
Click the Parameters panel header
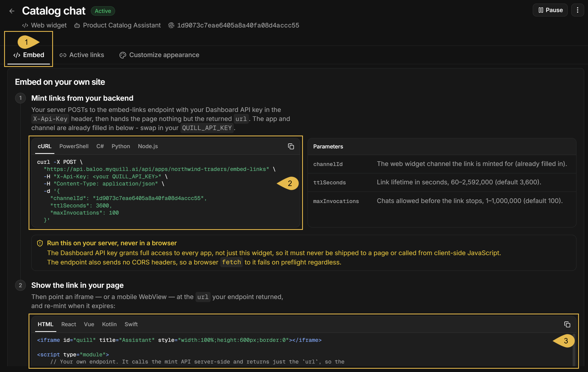coord(442,146)
